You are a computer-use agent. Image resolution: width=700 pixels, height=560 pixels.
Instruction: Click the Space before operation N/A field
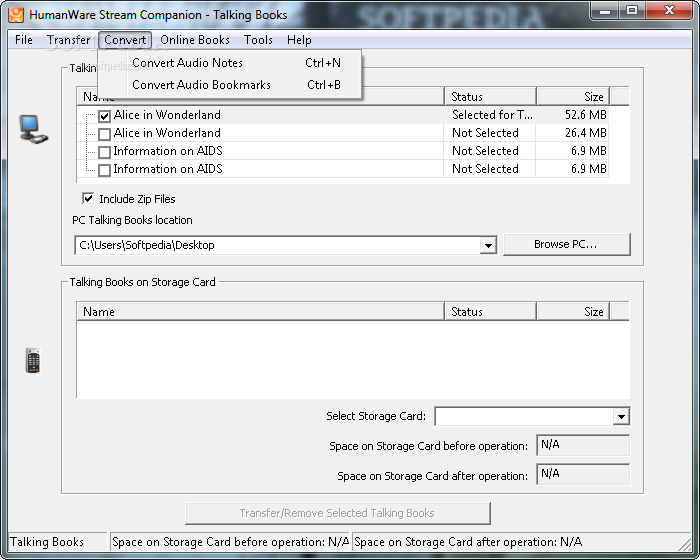pos(583,445)
